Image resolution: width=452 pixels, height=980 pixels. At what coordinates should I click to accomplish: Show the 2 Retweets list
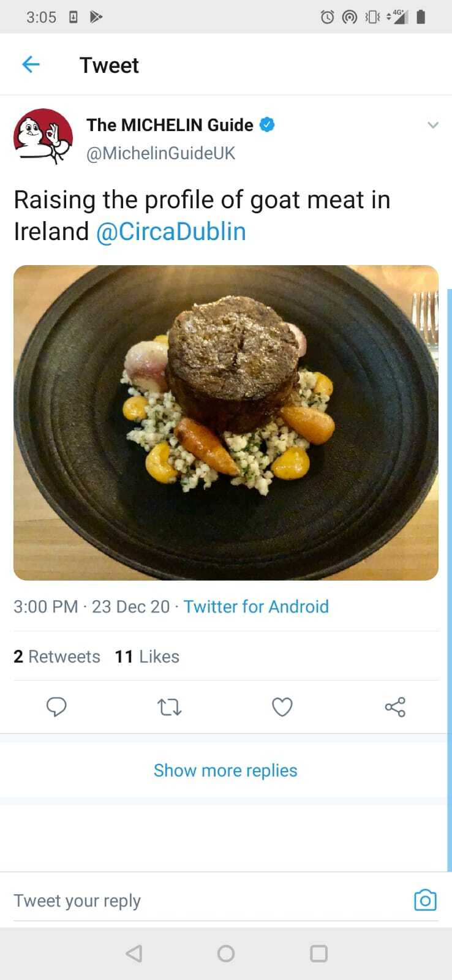pyautogui.click(x=57, y=657)
